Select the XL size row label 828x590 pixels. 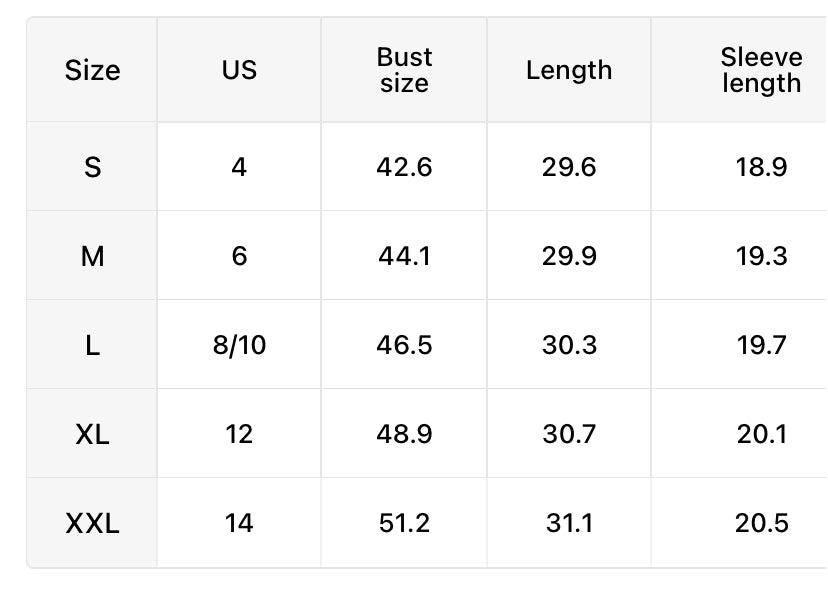pyautogui.click(x=92, y=435)
